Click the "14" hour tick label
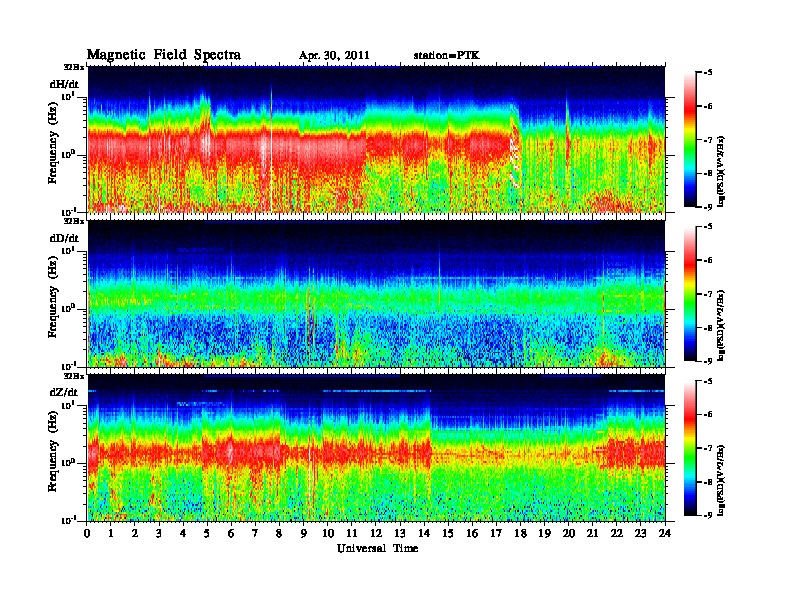The image size is (792, 612). (x=424, y=534)
